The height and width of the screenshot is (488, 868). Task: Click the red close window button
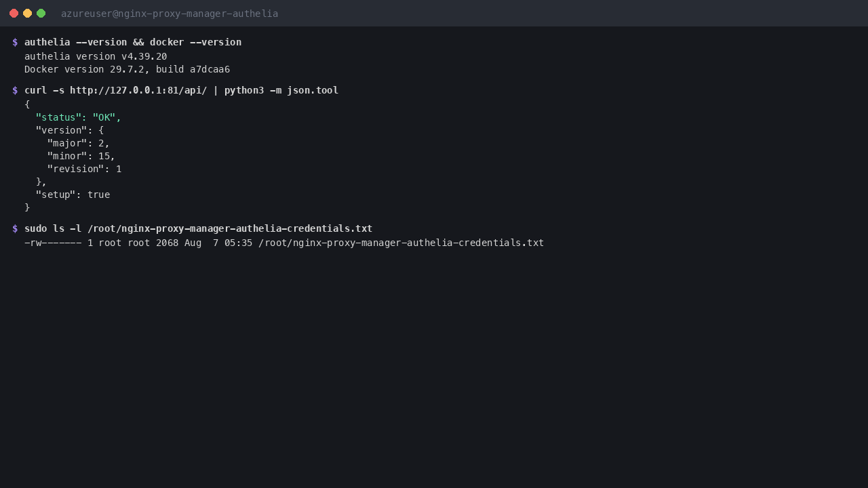point(14,14)
